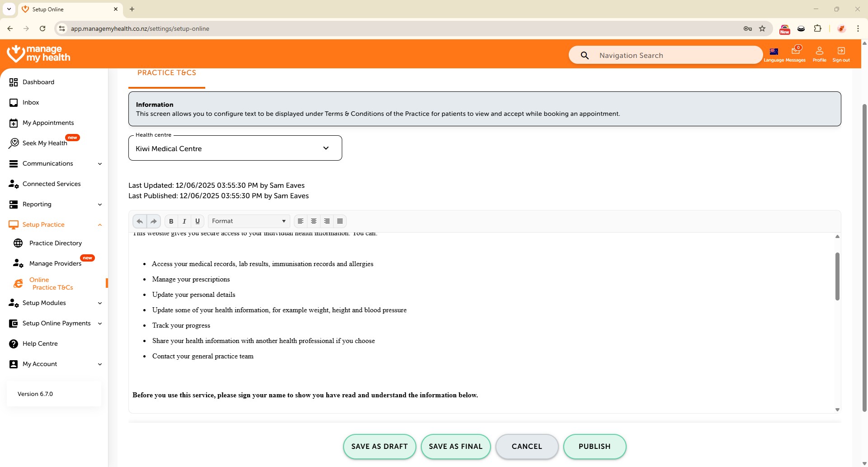This screenshot has height=467, width=868.
Task: Open the Messages envelope icon
Action: click(x=796, y=51)
